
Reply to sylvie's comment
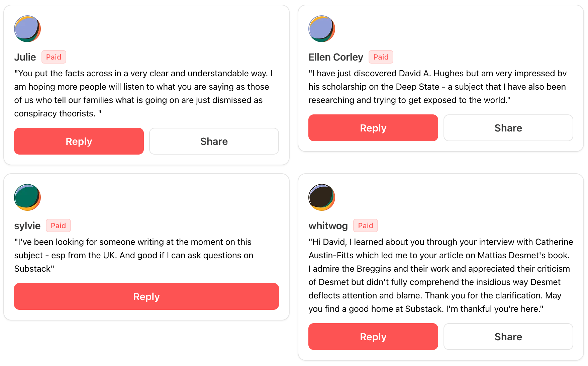tap(146, 296)
